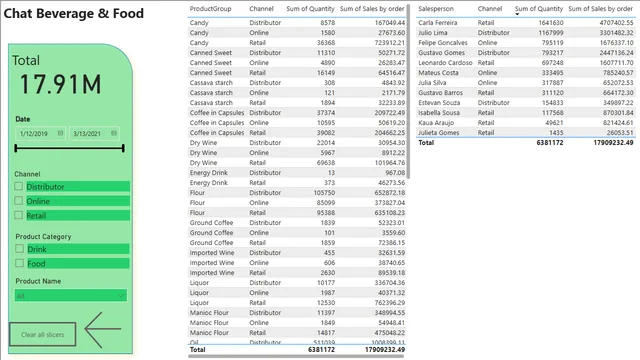Select the Julio Lima row
Image resolution: width=640 pixels, height=360 pixels.
pos(526,33)
